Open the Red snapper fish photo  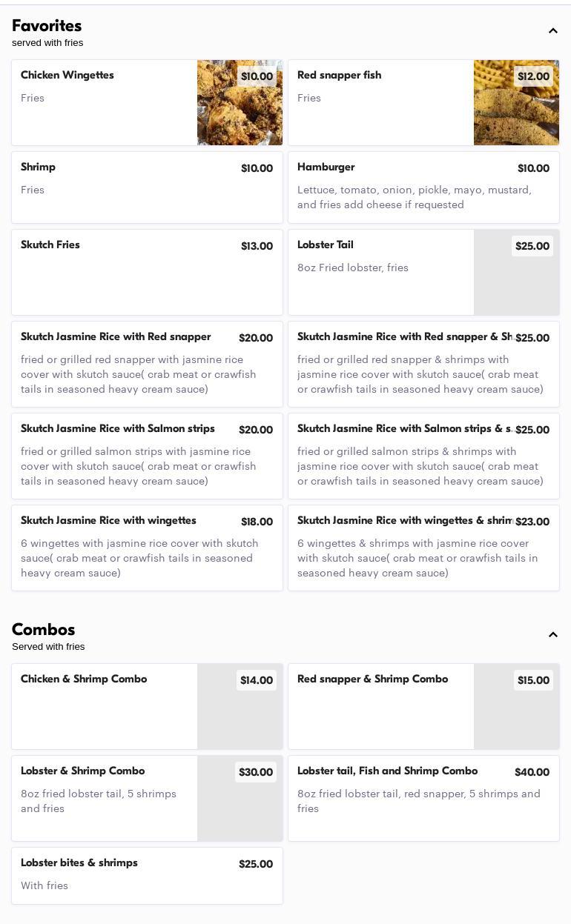[x=516, y=103]
